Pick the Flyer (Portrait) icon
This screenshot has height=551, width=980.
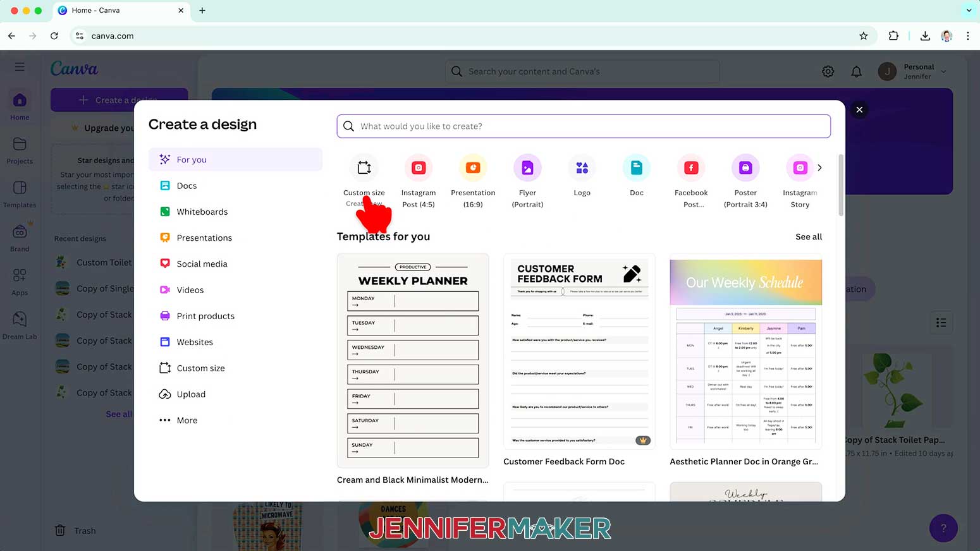(x=527, y=167)
